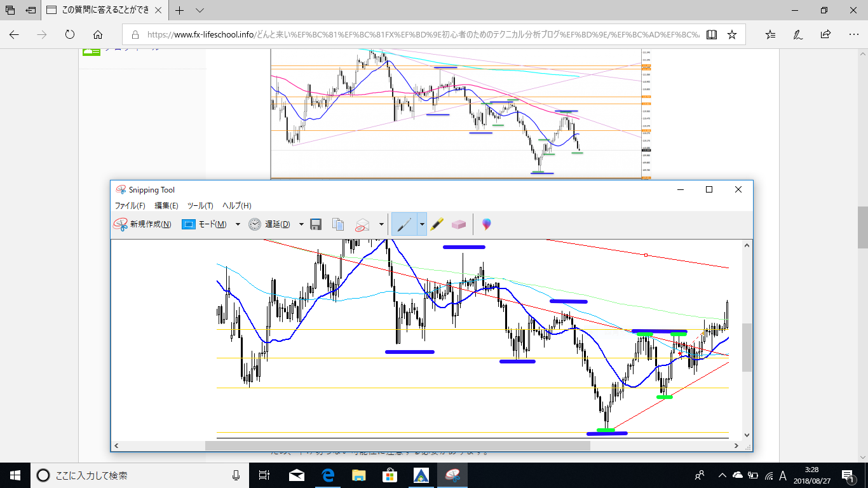This screenshot has height=488, width=868.
Task: Set these tabs aside in Edge
Action: coord(31,10)
